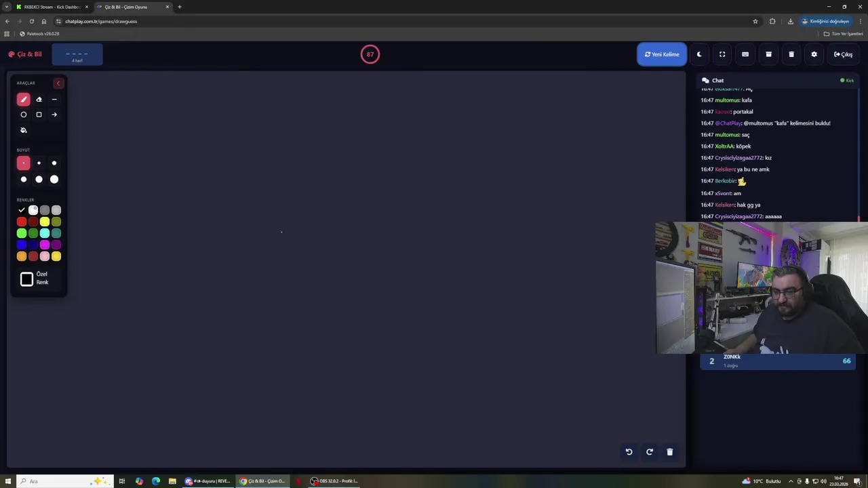Choose the fifth brush size

tap(39, 180)
